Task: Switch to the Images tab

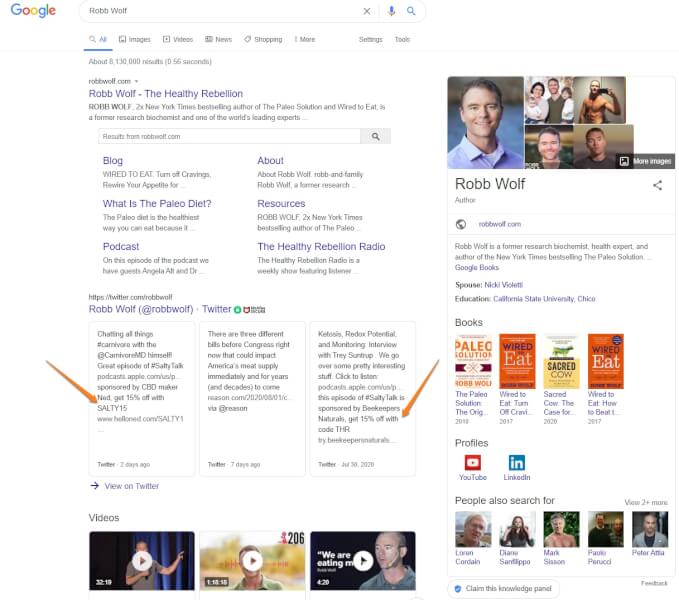Action: pos(135,39)
